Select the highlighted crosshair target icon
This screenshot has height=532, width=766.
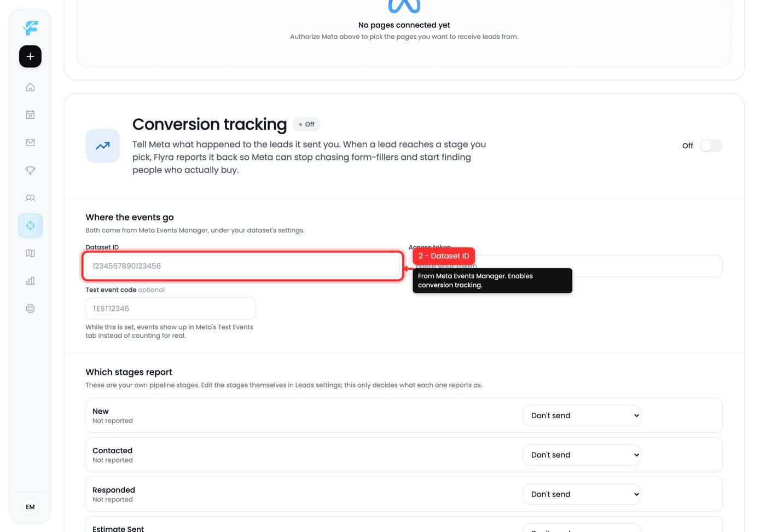pyautogui.click(x=30, y=225)
